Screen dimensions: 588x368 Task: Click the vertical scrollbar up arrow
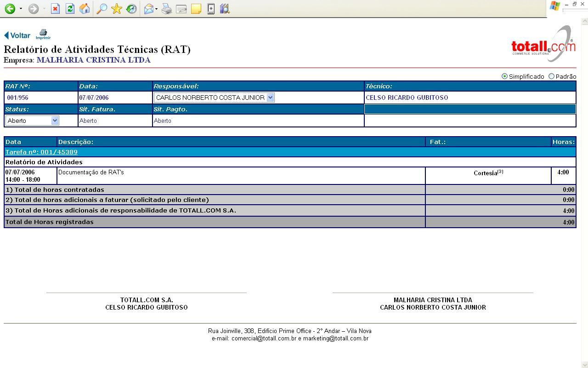tap(585, 21)
